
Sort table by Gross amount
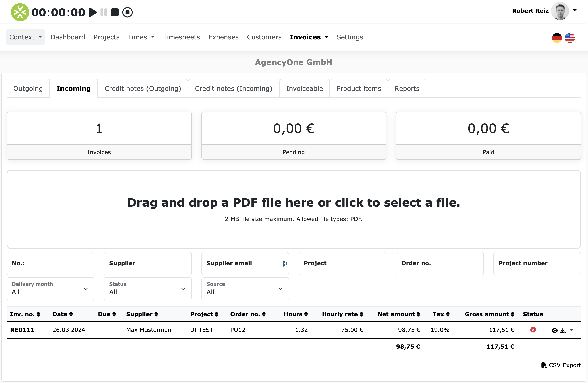(489, 314)
